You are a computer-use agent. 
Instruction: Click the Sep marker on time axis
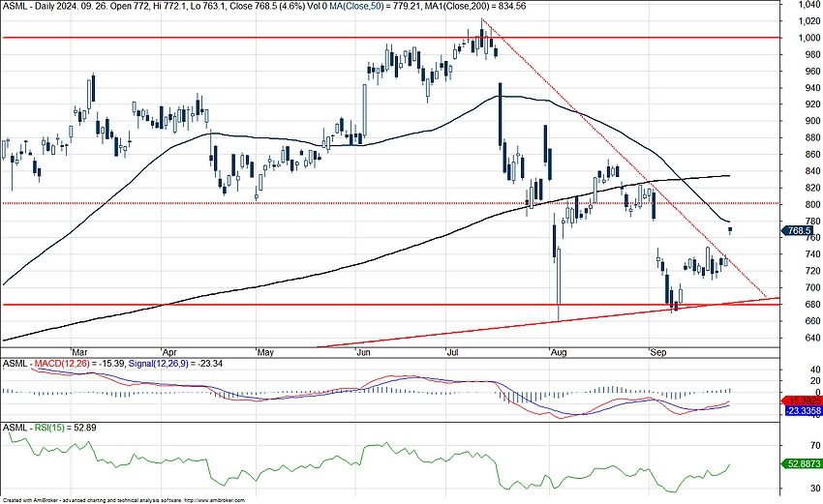tap(656, 352)
